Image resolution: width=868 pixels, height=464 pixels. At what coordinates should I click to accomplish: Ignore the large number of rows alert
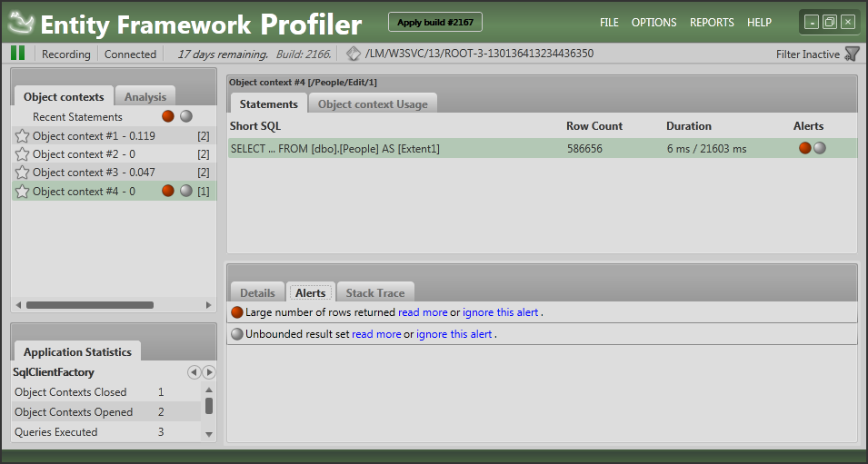500,312
